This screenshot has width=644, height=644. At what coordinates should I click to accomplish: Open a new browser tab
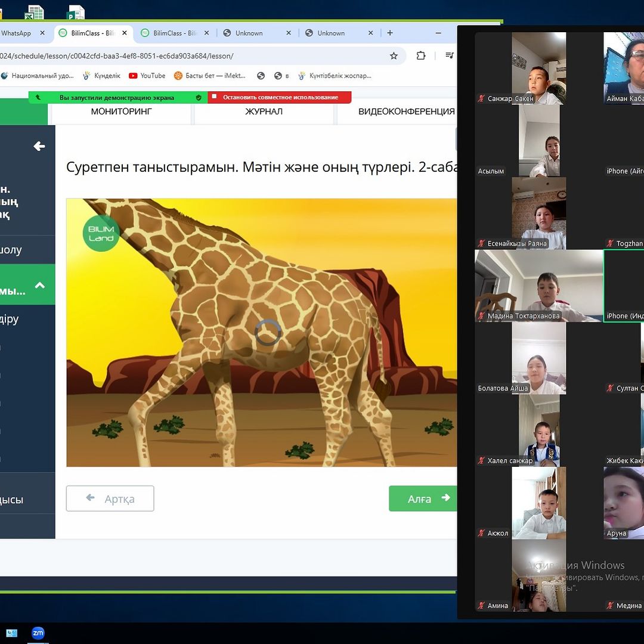coord(390,33)
